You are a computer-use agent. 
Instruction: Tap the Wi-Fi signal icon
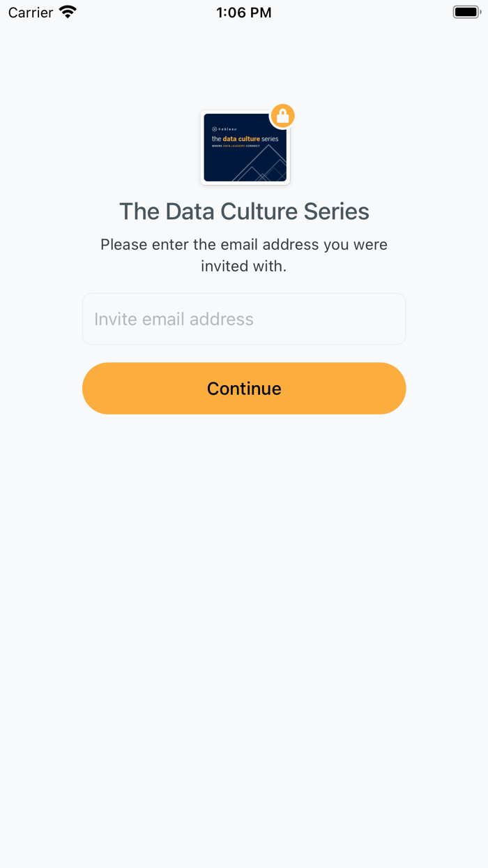point(66,11)
